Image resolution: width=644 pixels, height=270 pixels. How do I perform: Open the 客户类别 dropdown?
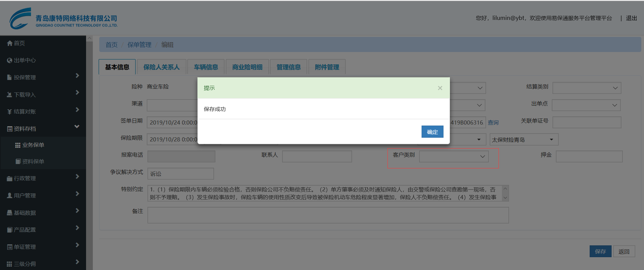[454, 156]
